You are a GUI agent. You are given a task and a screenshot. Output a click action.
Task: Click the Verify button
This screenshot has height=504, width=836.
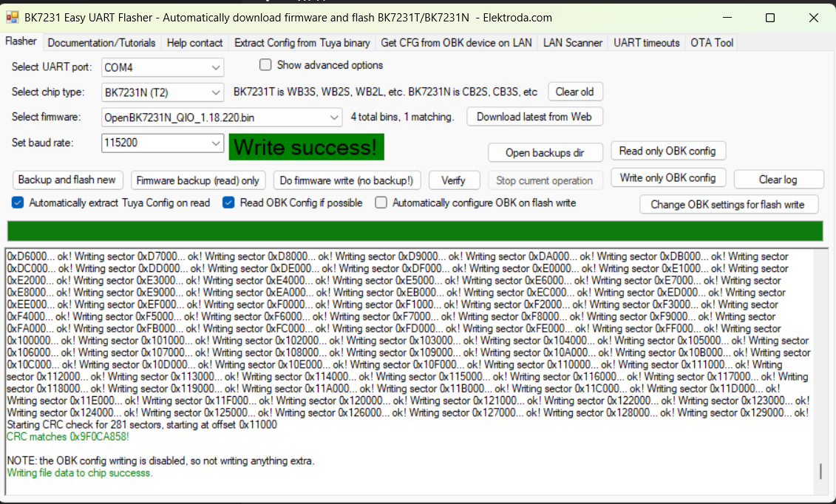[x=453, y=180]
